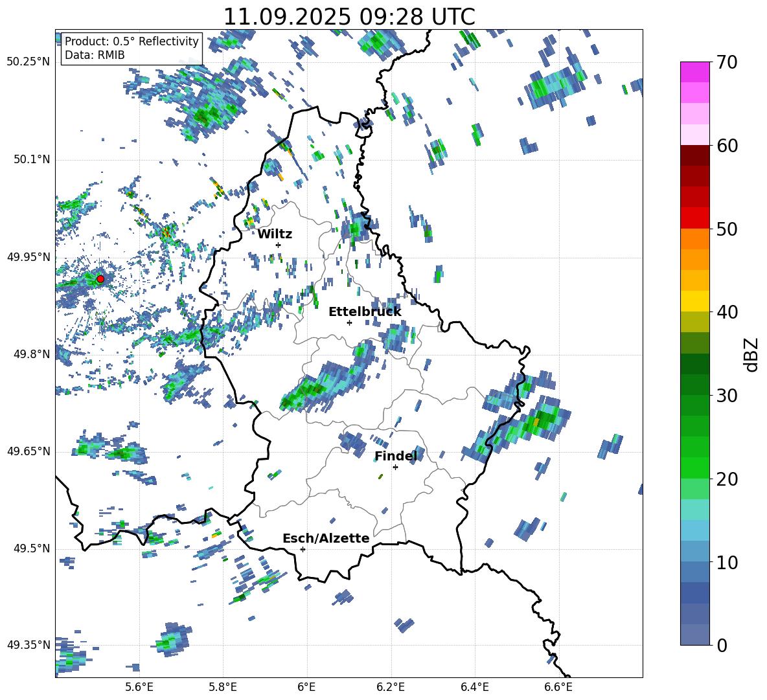Click the Ettelbruck station cross marker
The width and height of the screenshot is (767, 700).
pyautogui.click(x=349, y=322)
